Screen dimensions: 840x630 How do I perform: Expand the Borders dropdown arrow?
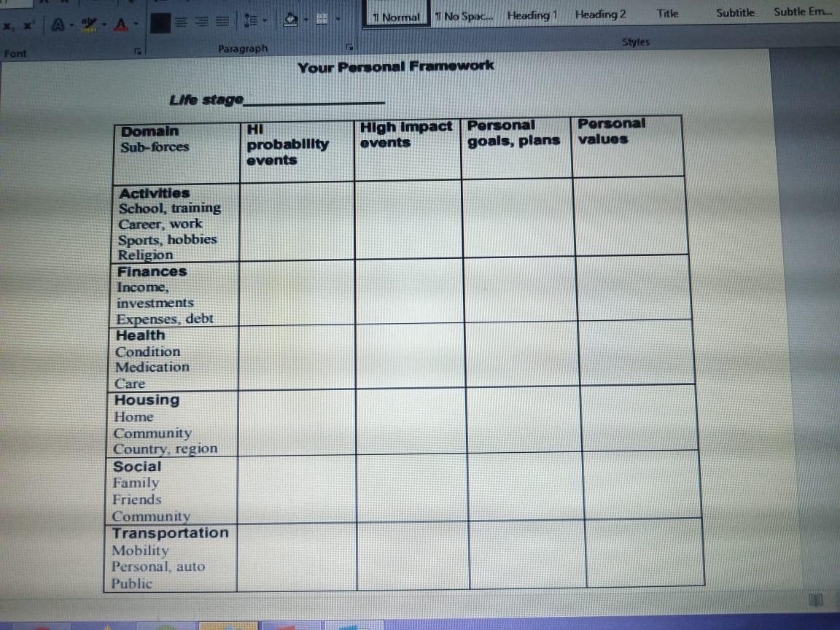[x=337, y=21]
